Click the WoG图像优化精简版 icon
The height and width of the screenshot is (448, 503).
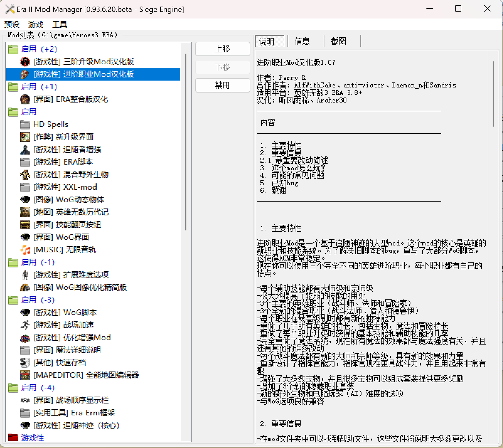(x=25, y=287)
